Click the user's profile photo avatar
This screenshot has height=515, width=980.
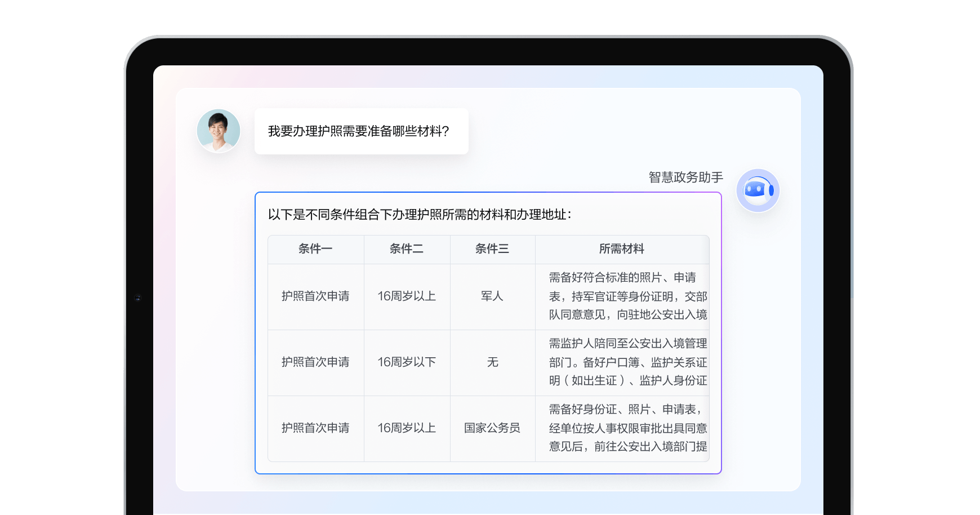pyautogui.click(x=219, y=131)
